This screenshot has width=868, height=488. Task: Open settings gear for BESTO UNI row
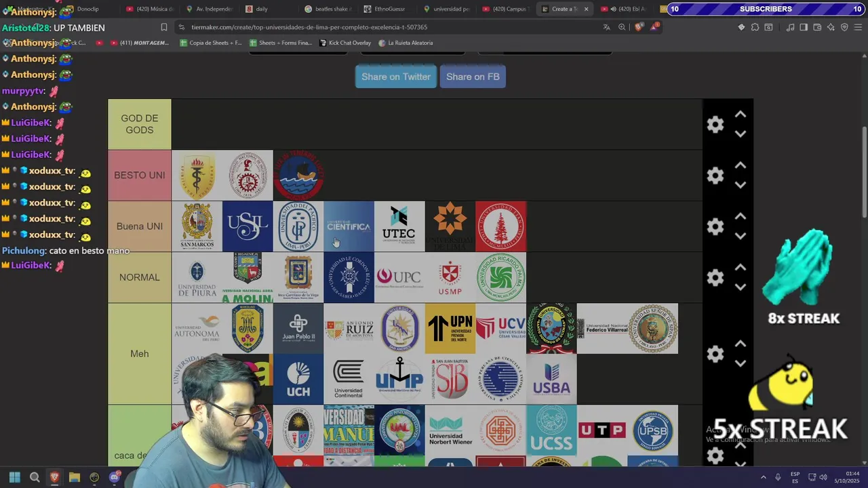(715, 176)
